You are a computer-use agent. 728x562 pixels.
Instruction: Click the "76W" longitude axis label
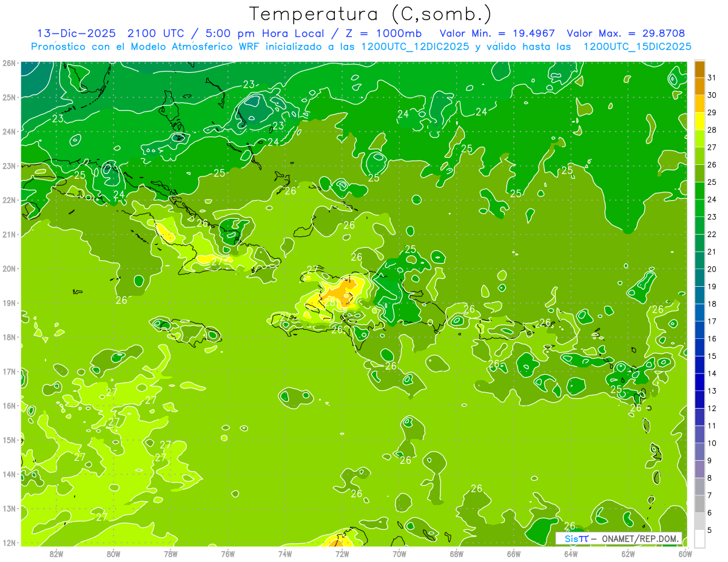228,554
